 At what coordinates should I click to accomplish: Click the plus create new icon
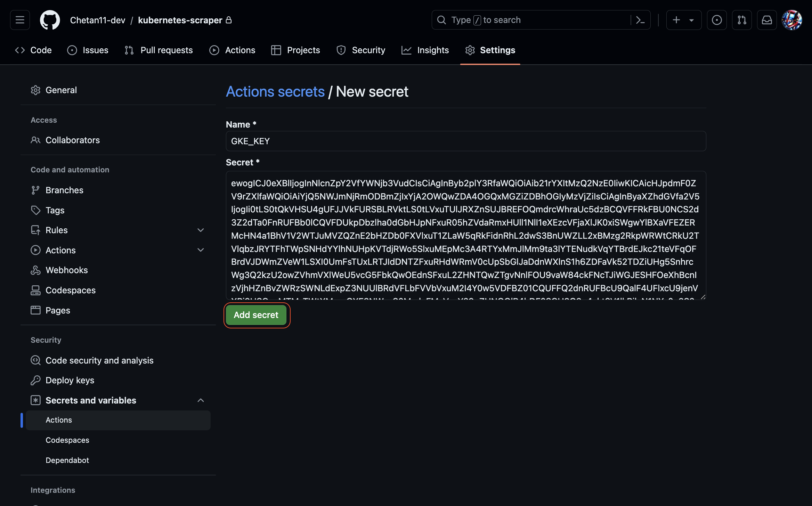(x=676, y=20)
